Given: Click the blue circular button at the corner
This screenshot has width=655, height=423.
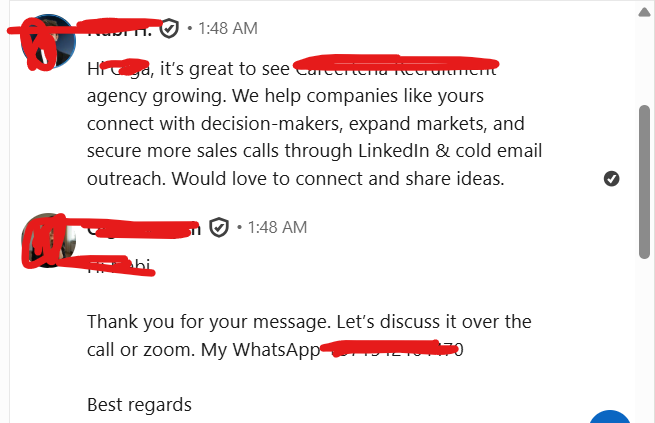Looking at the screenshot, I should pyautogui.click(x=612, y=416).
